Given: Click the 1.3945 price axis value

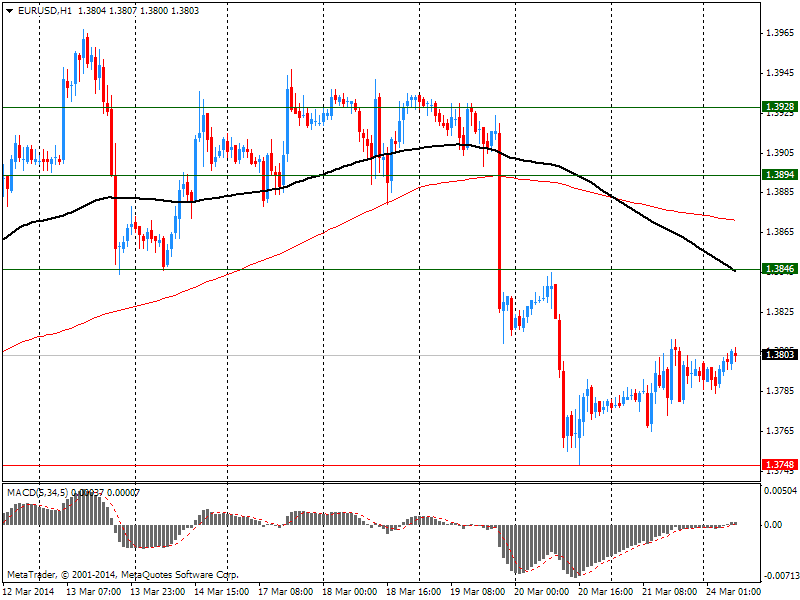Looking at the screenshot, I should (780, 73).
